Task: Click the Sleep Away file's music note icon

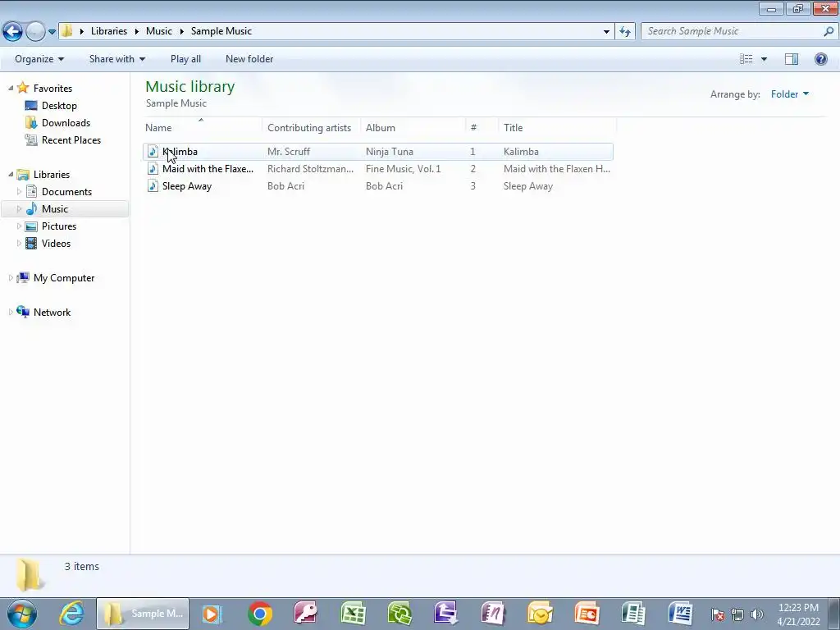Action: (x=153, y=186)
